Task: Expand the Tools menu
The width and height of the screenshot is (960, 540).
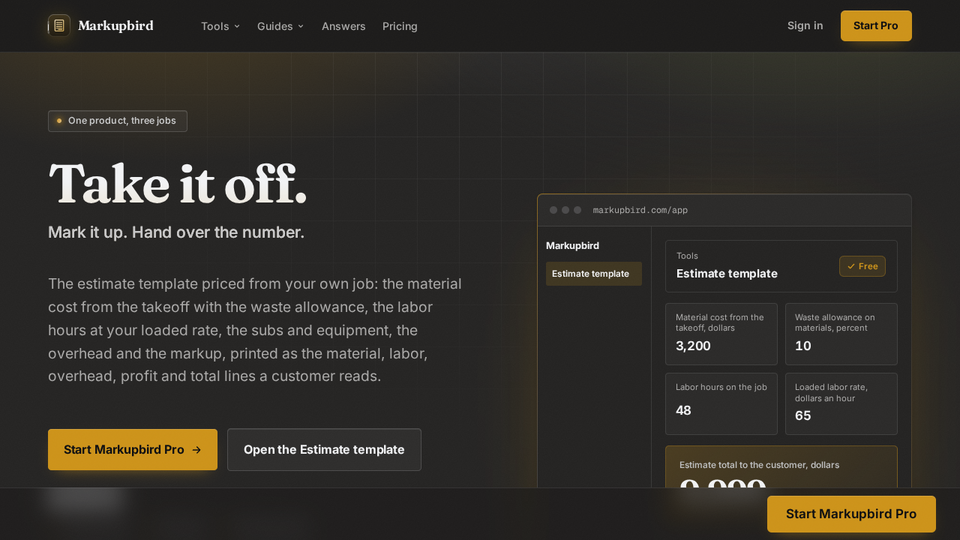Action: [220, 26]
